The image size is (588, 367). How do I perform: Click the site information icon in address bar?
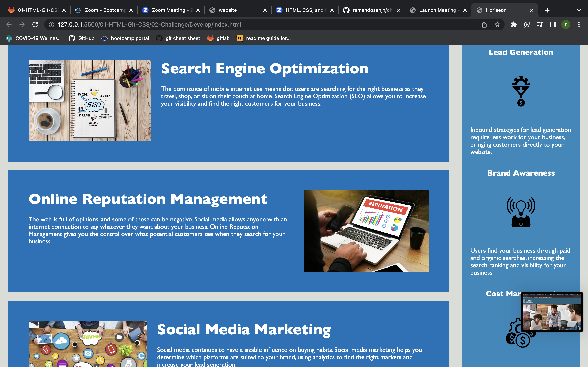[51, 24]
